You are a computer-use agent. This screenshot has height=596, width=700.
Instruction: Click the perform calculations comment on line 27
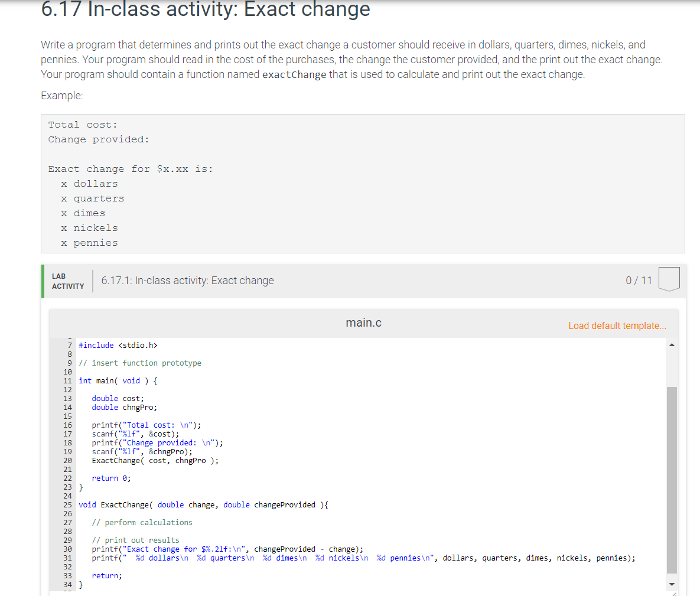pyautogui.click(x=142, y=522)
